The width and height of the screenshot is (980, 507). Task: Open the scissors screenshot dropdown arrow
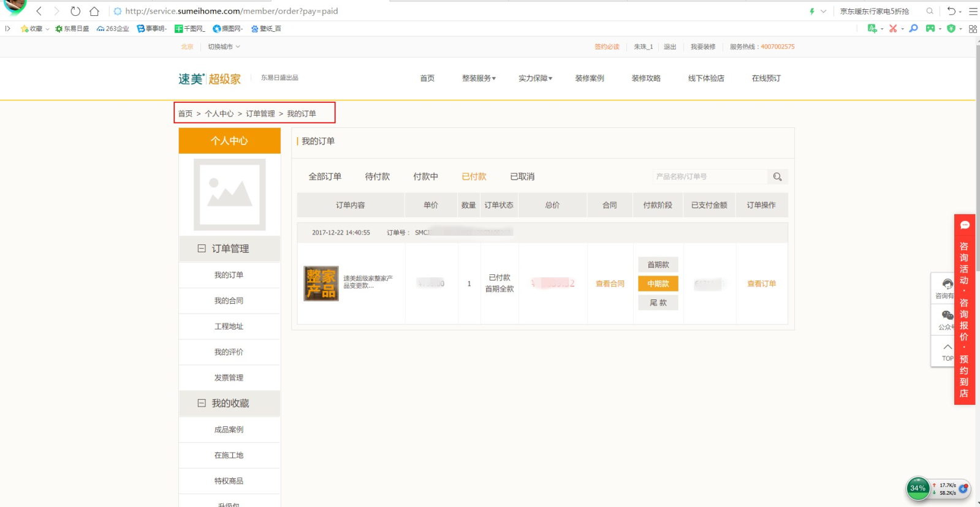pos(903,29)
